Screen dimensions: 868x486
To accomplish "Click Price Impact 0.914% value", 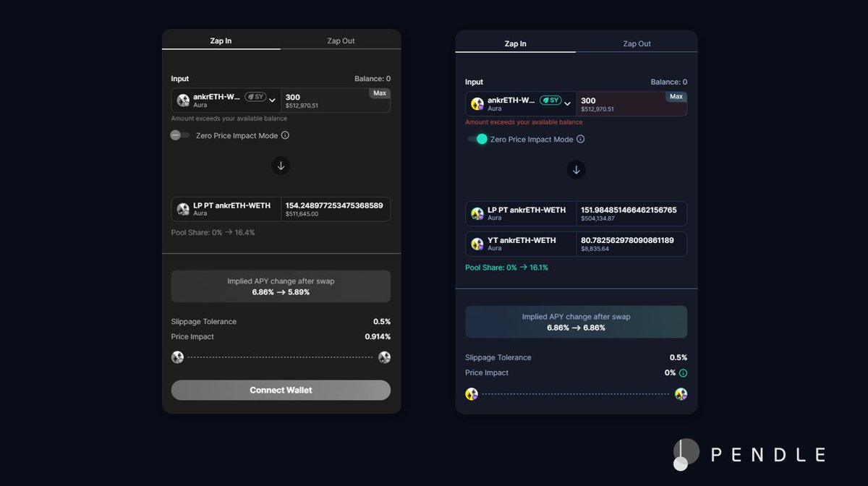I will pos(378,337).
